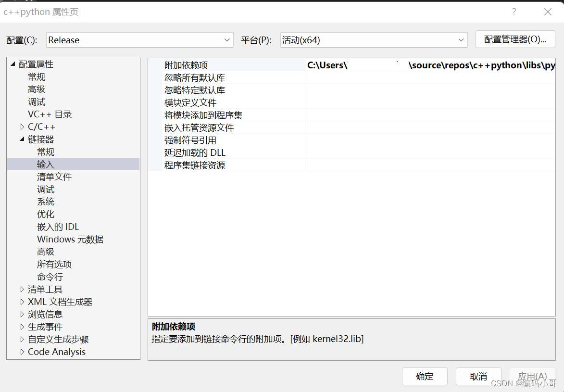
Task: Select 命令行 in the sidebar tree
Action: (50, 277)
